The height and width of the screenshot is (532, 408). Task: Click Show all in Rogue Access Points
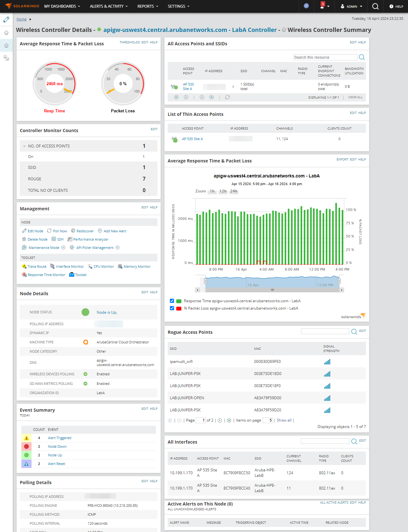tap(284, 420)
